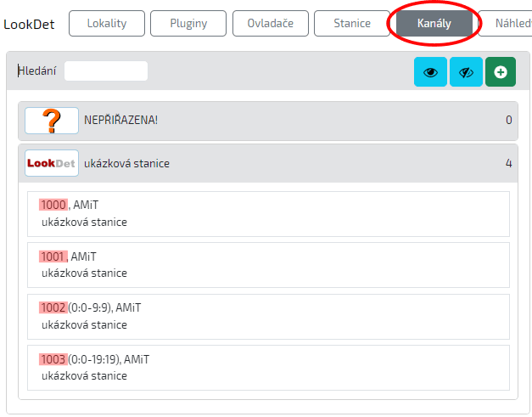Open channel 1002 (0:0-9:9) entry
This screenshot has height=417, width=532.
click(x=268, y=315)
